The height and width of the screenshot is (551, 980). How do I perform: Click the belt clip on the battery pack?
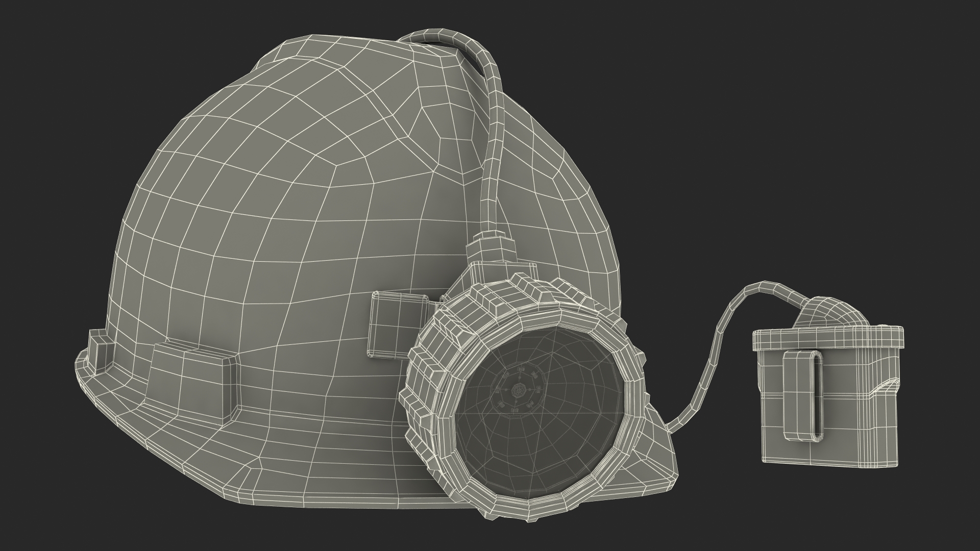pyautogui.click(x=804, y=396)
